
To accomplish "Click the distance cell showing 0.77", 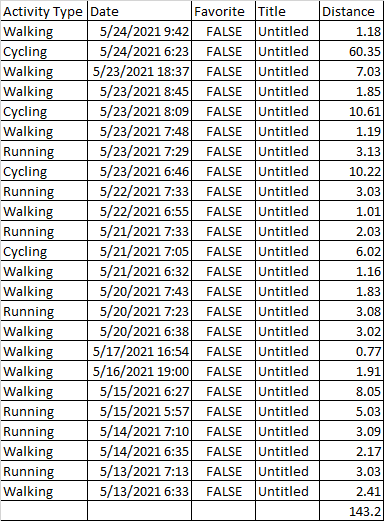I will point(351,351).
